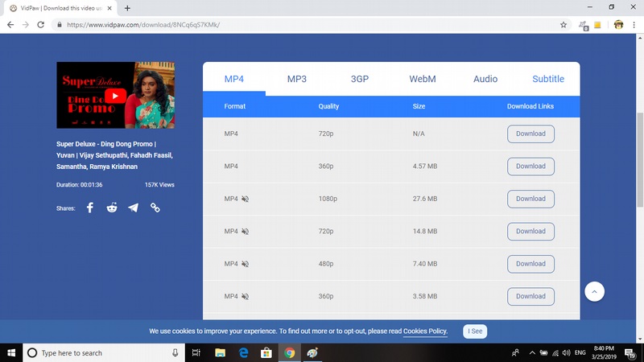Open Task View on the taskbar
Image resolution: width=644 pixels, height=362 pixels.
196,352
